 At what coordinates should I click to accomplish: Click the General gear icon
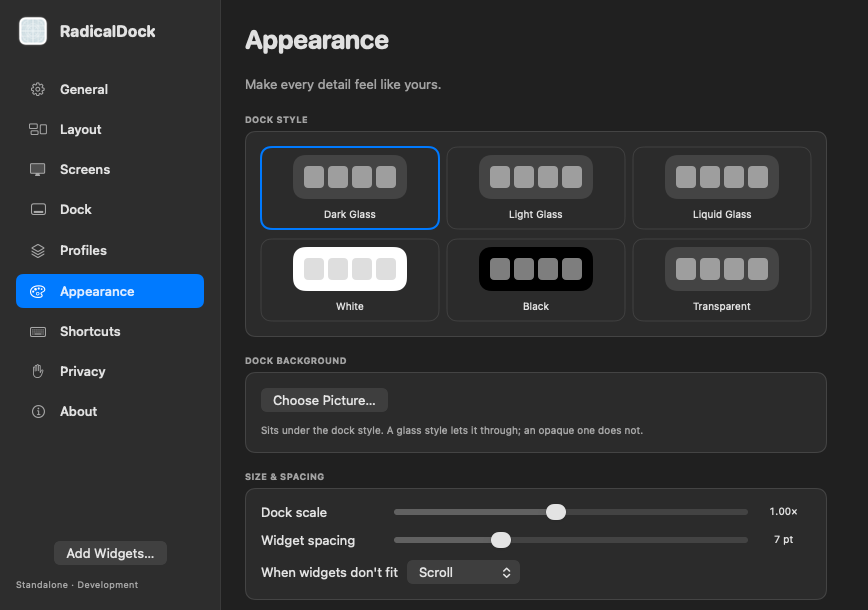pos(38,89)
